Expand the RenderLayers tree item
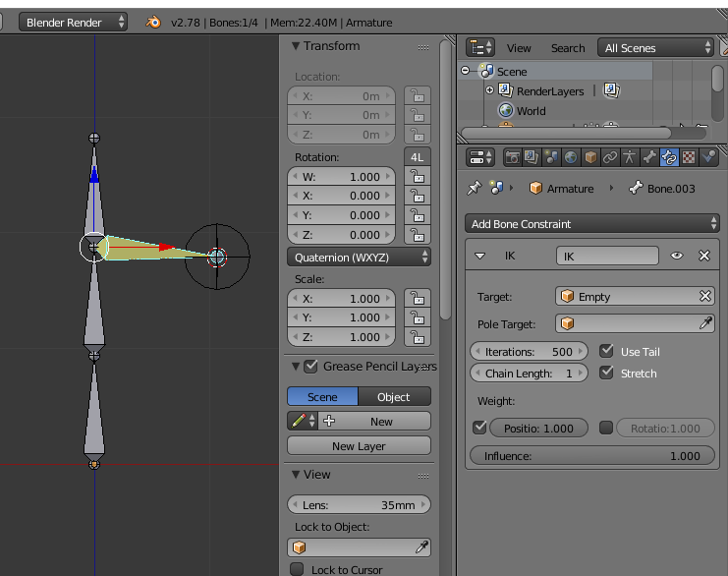 click(x=489, y=90)
